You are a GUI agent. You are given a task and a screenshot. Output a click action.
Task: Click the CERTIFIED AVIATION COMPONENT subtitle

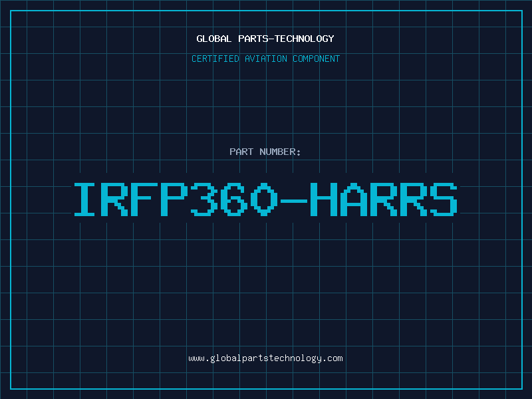click(265, 59)
